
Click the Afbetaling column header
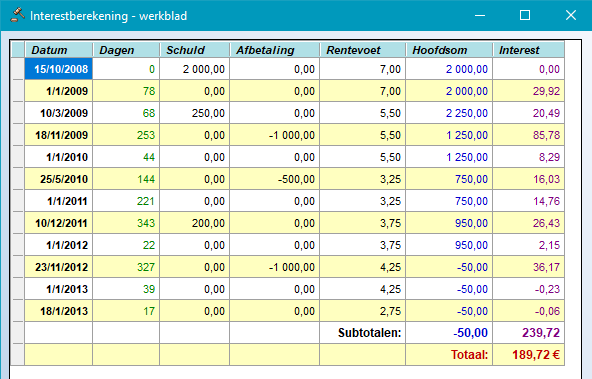coord(274,50)
